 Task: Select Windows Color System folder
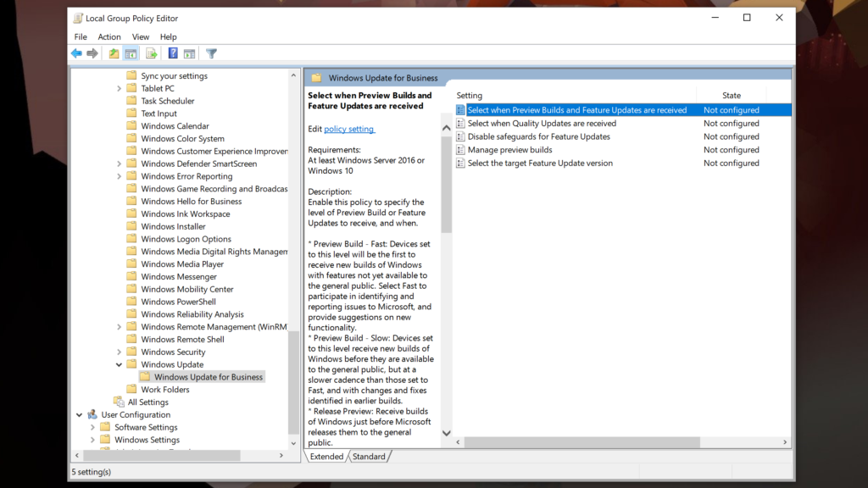point(183,139)
